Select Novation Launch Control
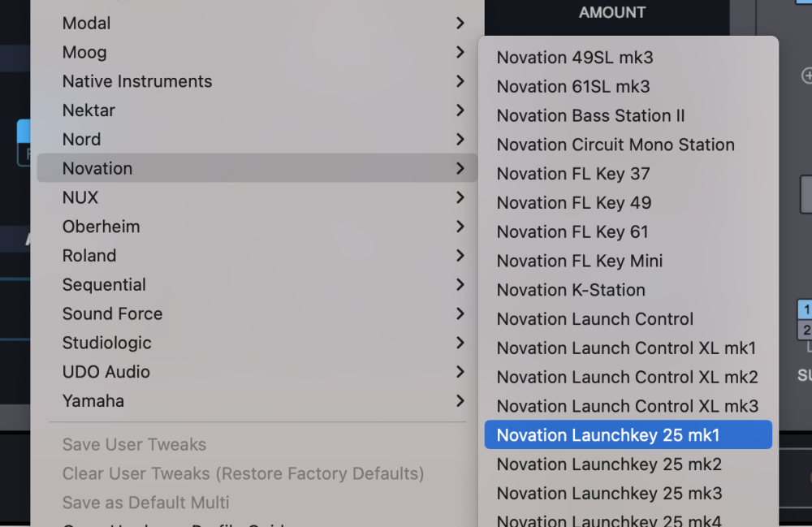 (x=595, y=319)
